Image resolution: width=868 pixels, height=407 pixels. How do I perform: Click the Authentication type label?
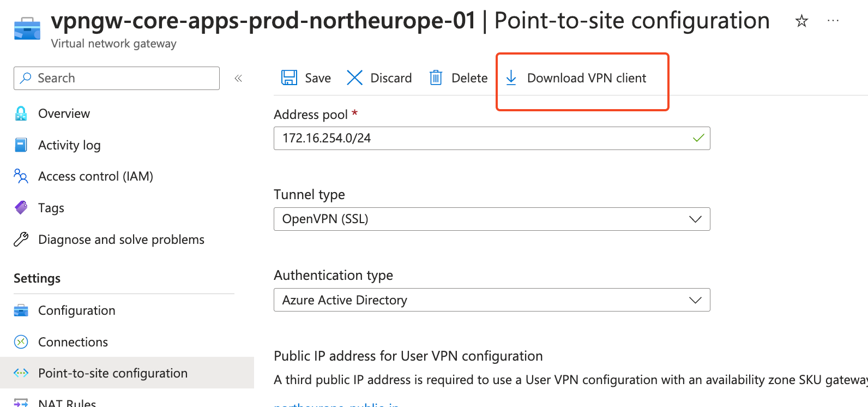(x=333, y=276)
